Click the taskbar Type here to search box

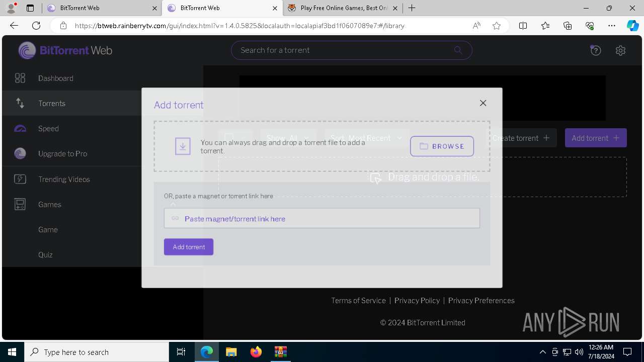97,352
